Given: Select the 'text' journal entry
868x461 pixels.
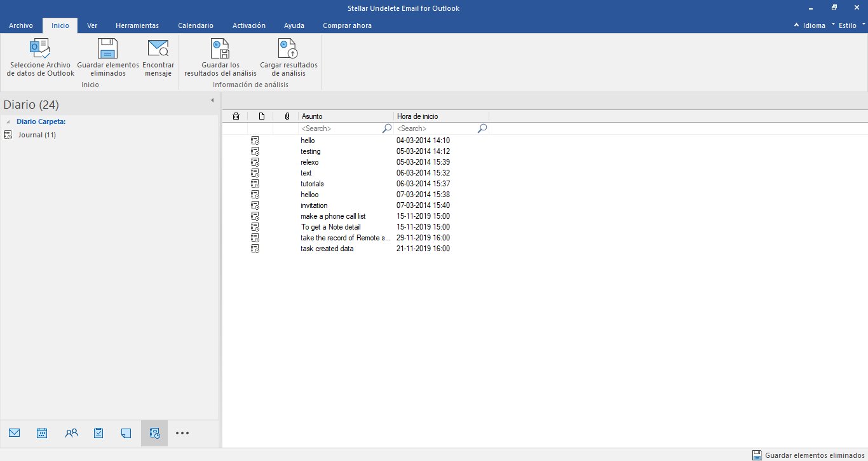Looking at the screenshot, I should [x=306, y=173].
